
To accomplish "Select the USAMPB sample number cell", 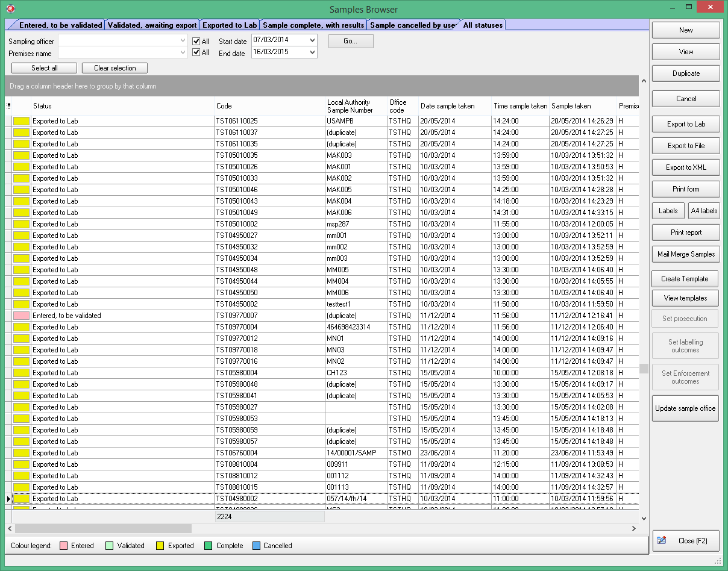I will [x=356, y=121].
